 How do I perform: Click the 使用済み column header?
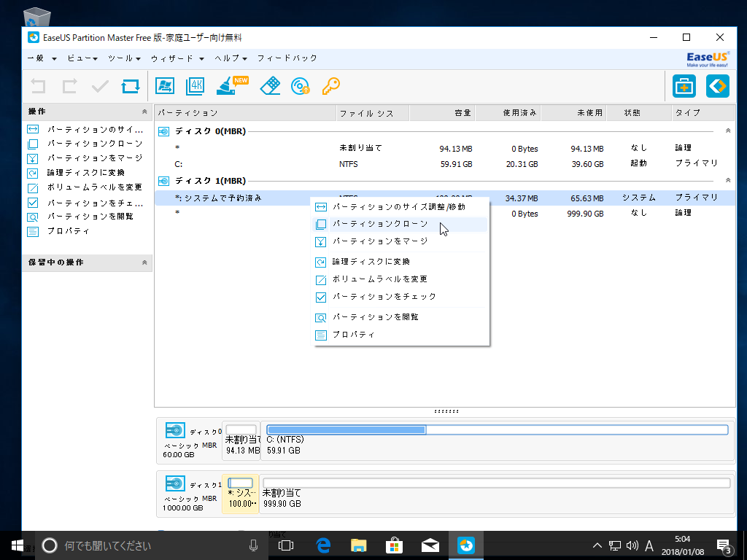pos(508,113)
